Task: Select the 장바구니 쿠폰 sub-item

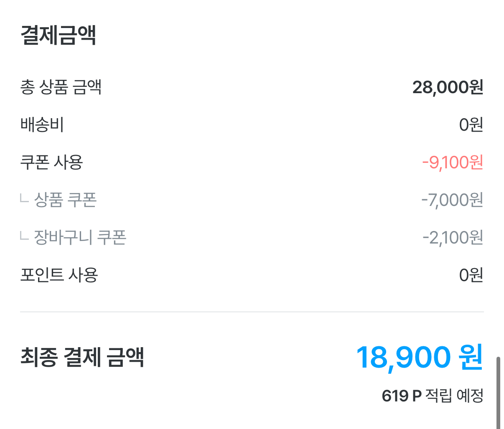Action: [x=80, y=238]
